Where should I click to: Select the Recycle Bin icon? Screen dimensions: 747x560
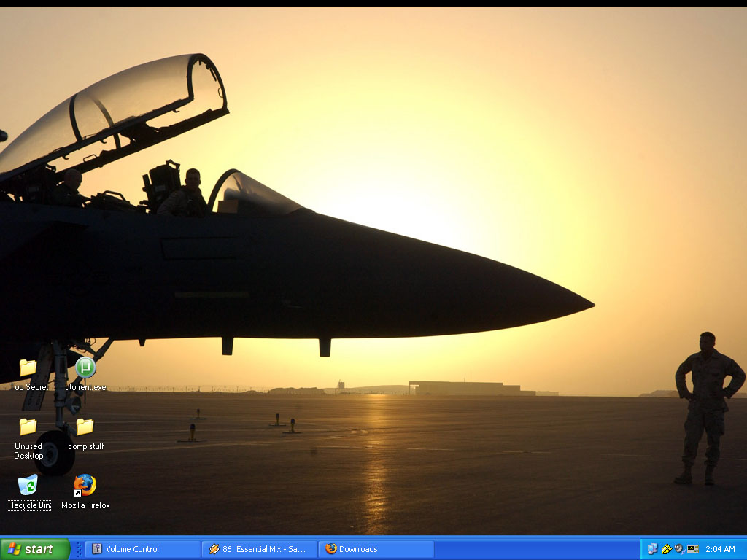[x=28, y=485]
